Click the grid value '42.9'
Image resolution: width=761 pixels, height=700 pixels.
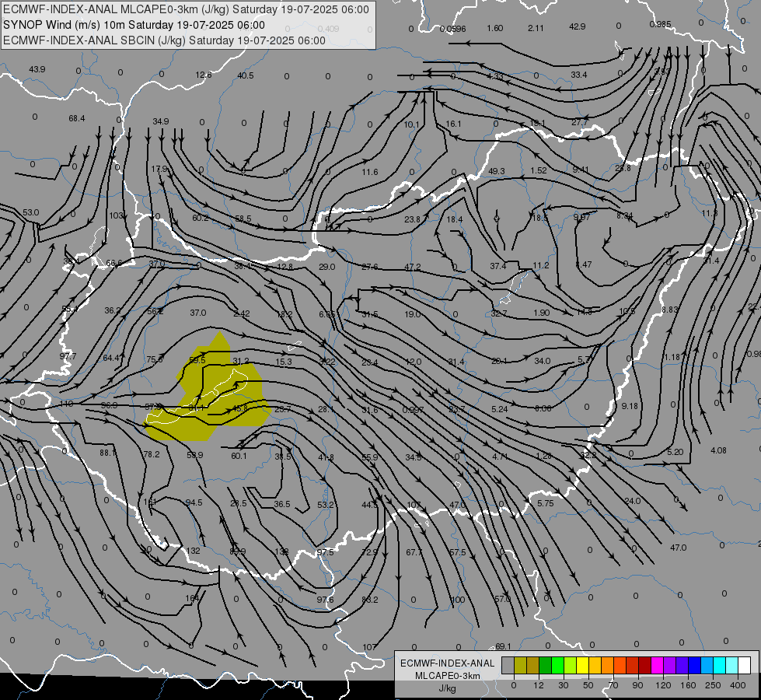pos(577,26)
